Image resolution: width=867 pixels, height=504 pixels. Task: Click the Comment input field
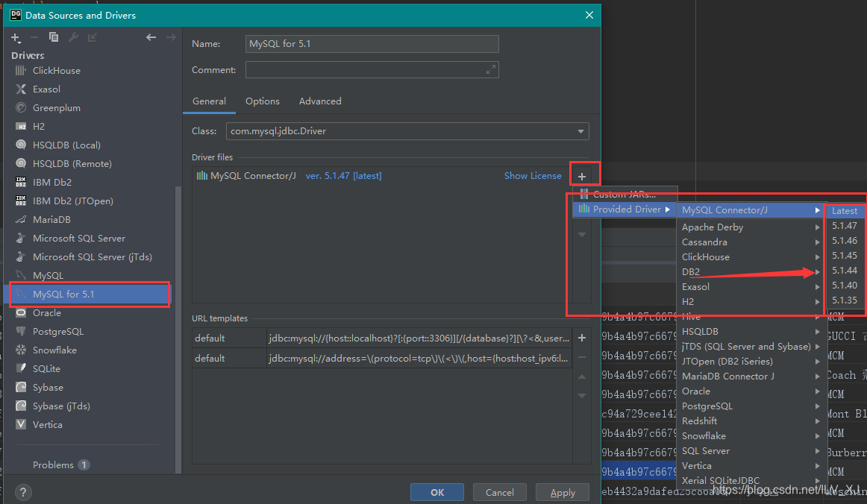point(372,69)
